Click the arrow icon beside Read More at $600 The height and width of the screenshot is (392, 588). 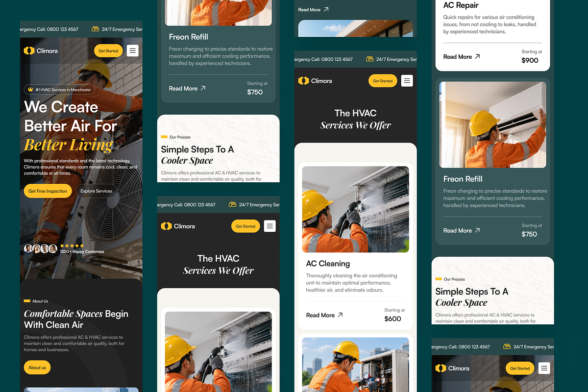click(x=340, y=315)
